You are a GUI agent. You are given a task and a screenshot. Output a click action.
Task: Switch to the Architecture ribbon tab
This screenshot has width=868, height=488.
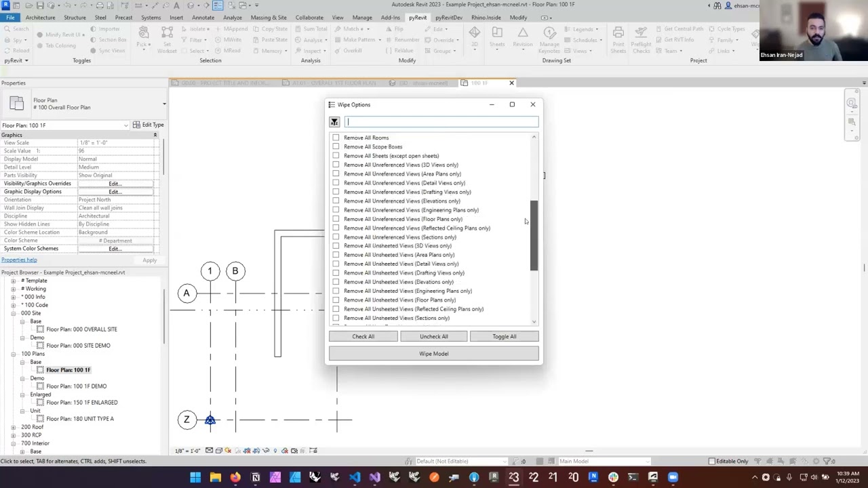[40, 18]
